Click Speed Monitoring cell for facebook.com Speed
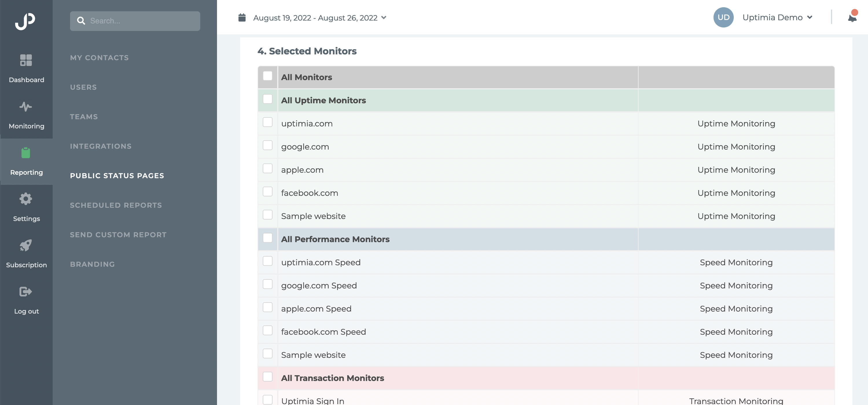Image resolution: width=868 pixels, height=405 pixels. [x=736, y=332]
